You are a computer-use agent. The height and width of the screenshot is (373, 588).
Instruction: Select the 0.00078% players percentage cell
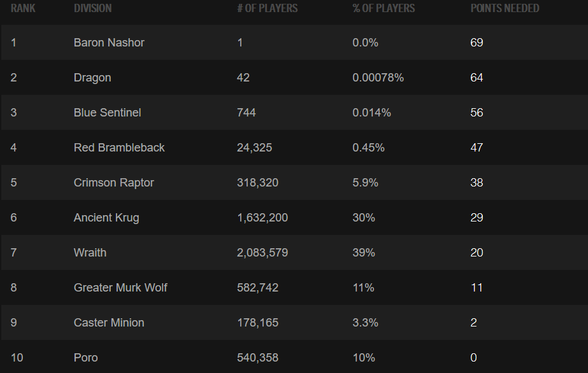pyautogui.click(x=378, y=78)
